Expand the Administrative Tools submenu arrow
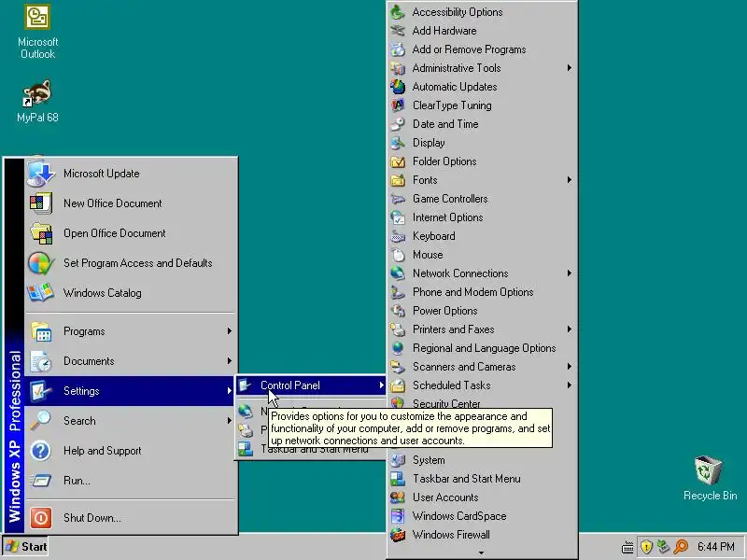747x560 pixels. [x=570, y=67]
